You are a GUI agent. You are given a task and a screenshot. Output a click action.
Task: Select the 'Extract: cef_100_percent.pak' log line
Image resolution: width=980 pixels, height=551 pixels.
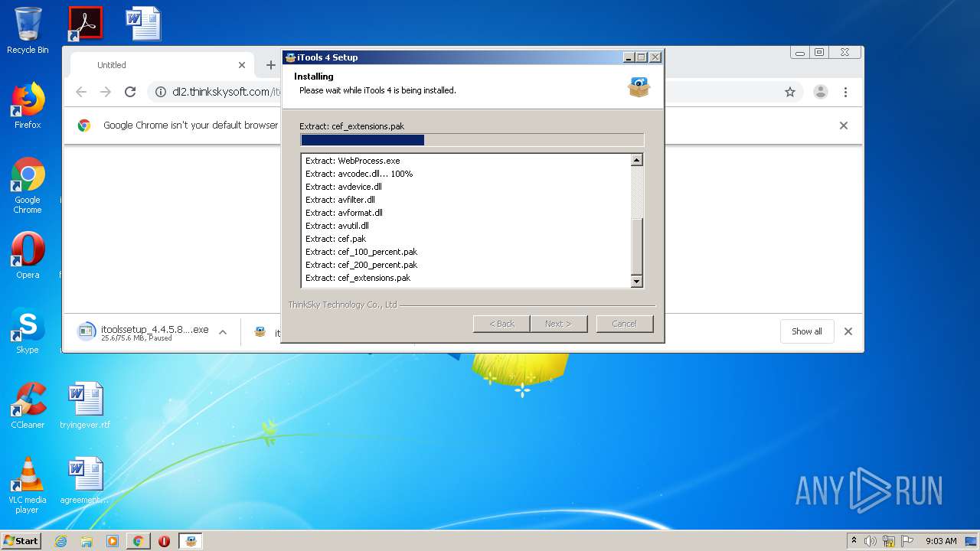[x=361, y=252]
